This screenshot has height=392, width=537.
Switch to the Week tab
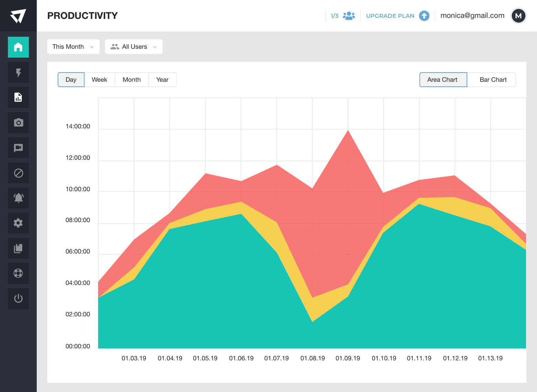pos(99,80)
